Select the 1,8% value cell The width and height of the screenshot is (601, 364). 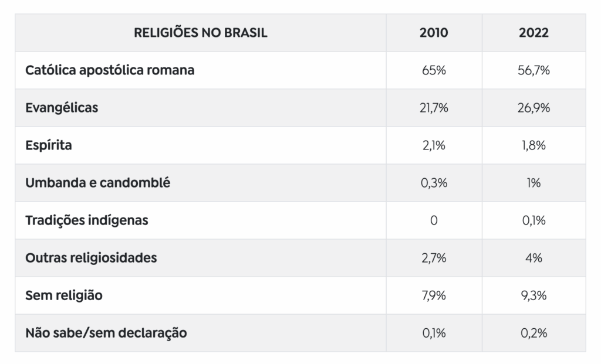(x=534, y=145)
